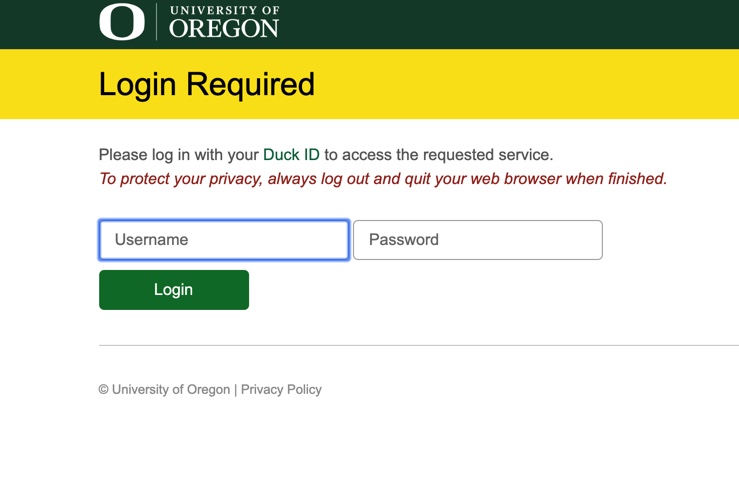Open the Privacy Policy link
The height and width of the screenshot is (481, 739).
[281, 390]
